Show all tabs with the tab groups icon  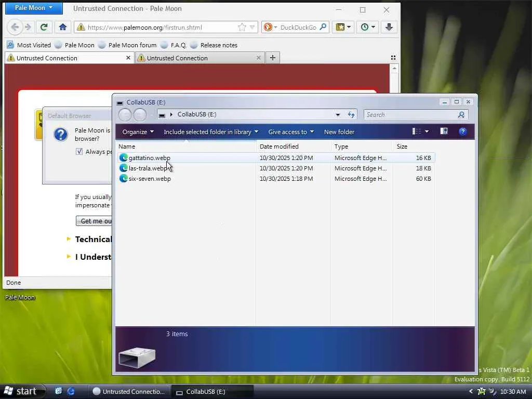393,58
